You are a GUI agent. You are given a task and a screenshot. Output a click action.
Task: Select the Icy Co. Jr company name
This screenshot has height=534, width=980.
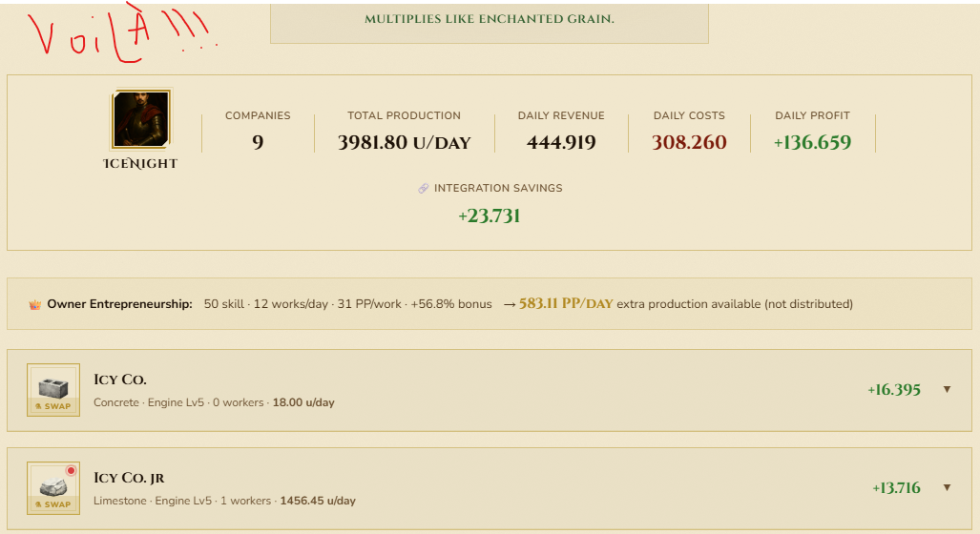(129, 478)
